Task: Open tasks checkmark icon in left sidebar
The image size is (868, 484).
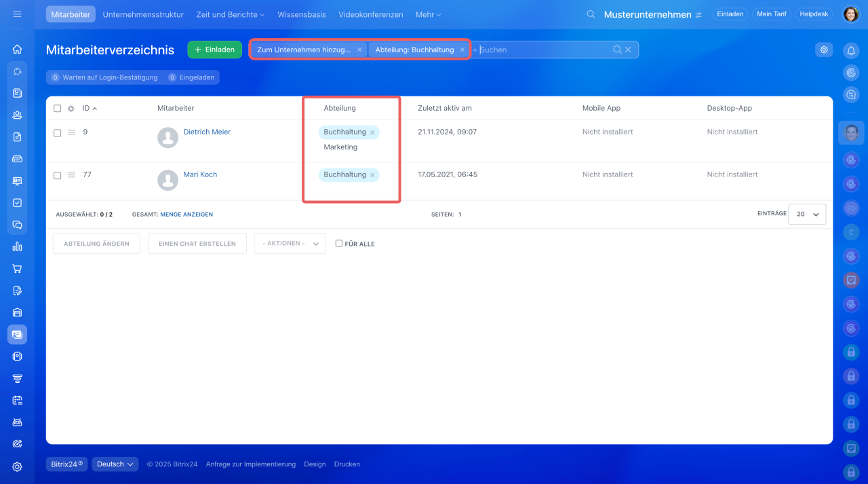Action: click(x=17, y=202)
